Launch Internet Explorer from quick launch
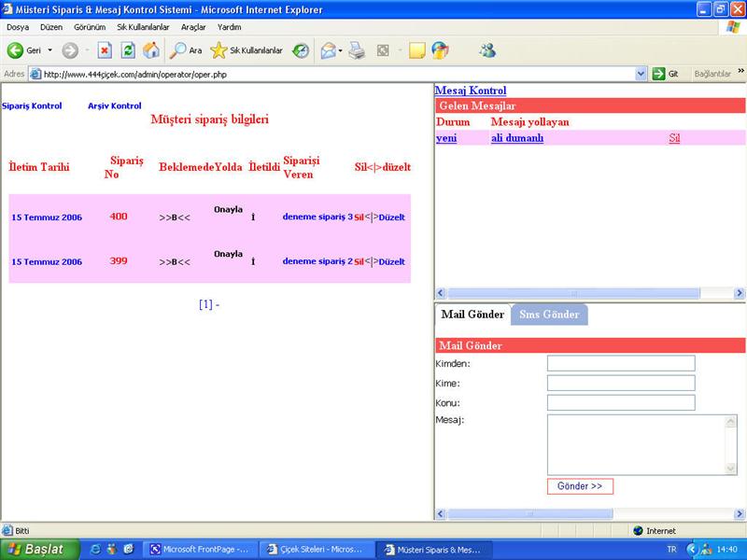The image size is (747, 560). coord(95,549)
